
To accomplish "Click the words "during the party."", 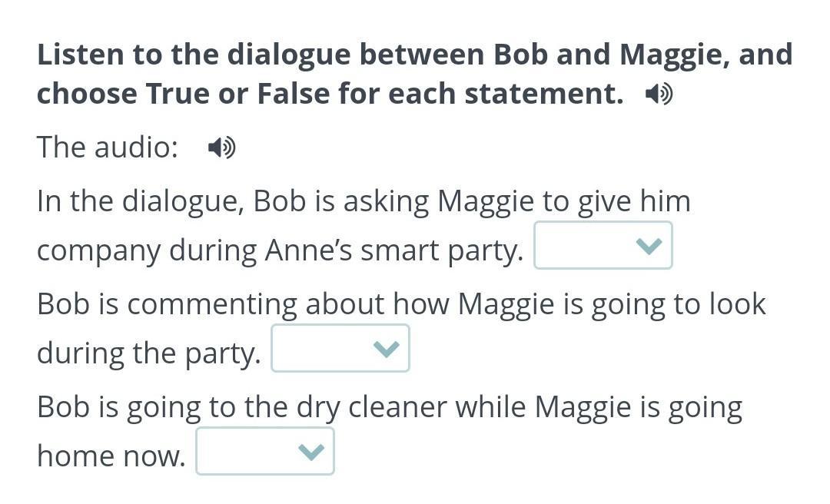I will (x=149, y=353).
